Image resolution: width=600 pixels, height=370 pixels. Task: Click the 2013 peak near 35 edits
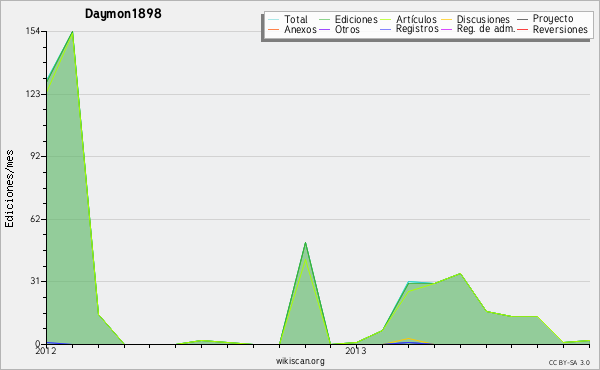click(460, 274)
